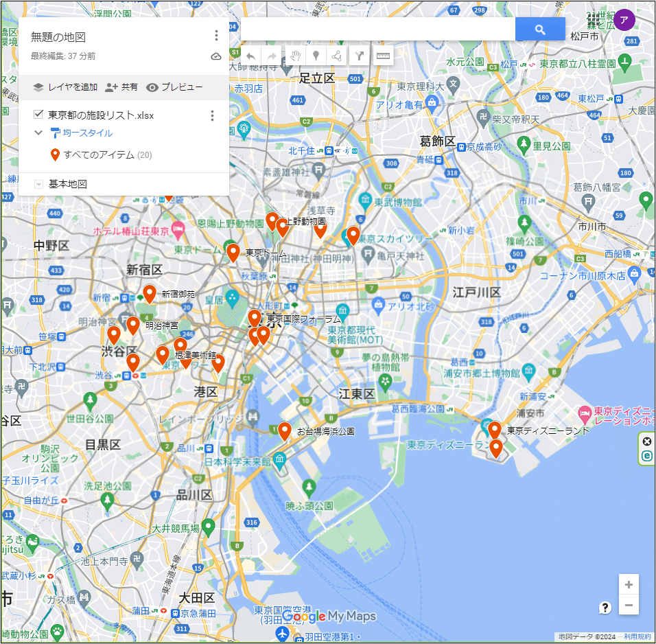The image size is (656, 644).
Task: Select すべてのアイテム (20) item group
Action: pyautogui.click(x=98, y=156)
